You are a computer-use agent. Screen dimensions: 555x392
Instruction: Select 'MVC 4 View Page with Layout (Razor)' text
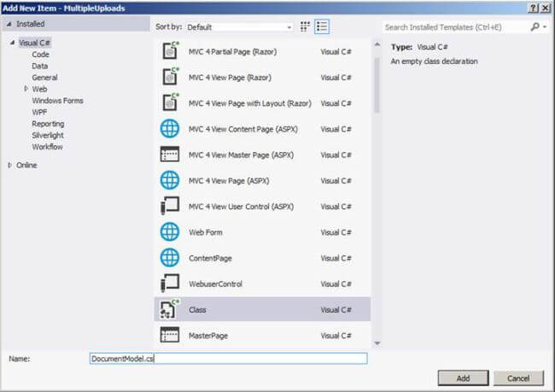pos(250,103)
